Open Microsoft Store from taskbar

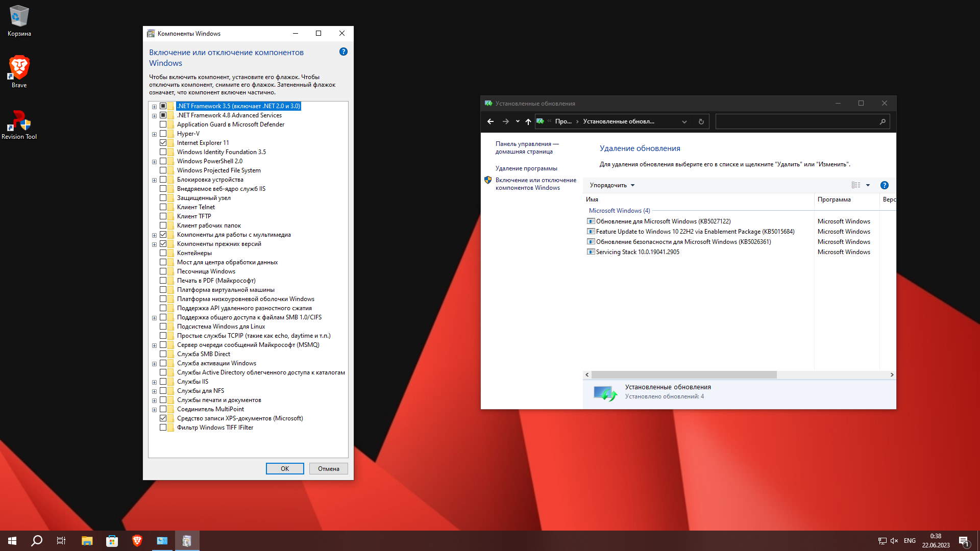tap(112, 541)
